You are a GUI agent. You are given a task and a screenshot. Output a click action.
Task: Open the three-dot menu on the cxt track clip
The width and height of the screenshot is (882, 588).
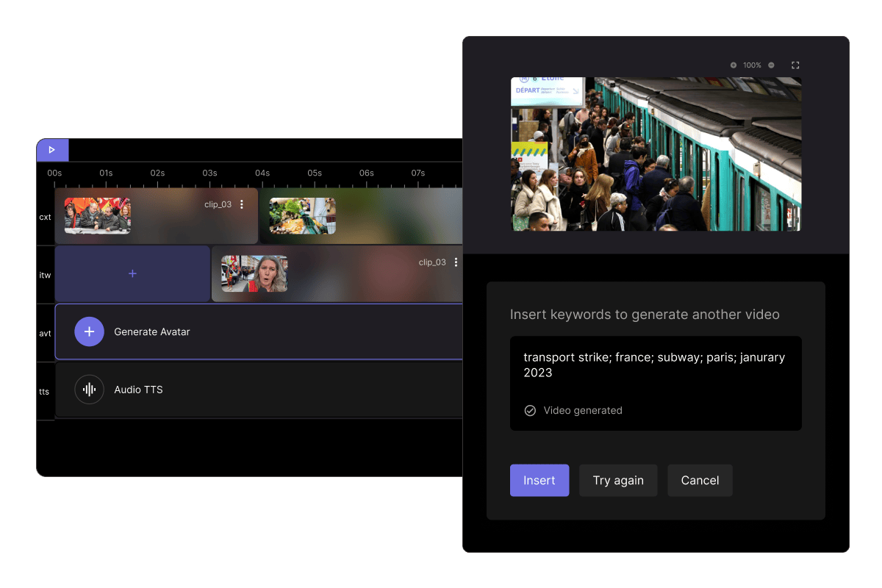[x=242, y=204]
